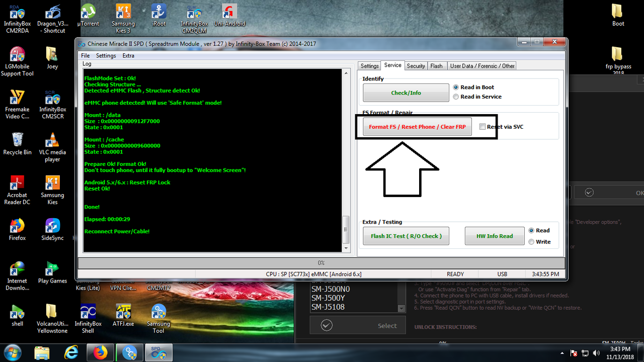This screenshot has height=362, width=644.
Task: Select the Service tab
Action: point(392,65)
